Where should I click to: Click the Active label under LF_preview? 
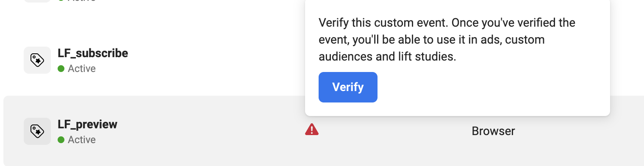click(82, 140)
